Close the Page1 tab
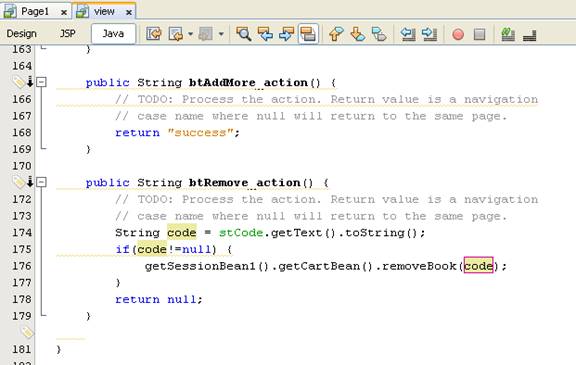Viewport: 576px width, 365px height. pos(64,12)
